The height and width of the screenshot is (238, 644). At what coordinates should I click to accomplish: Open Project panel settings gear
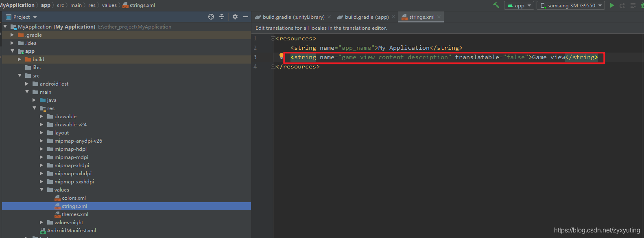point(235,17)
